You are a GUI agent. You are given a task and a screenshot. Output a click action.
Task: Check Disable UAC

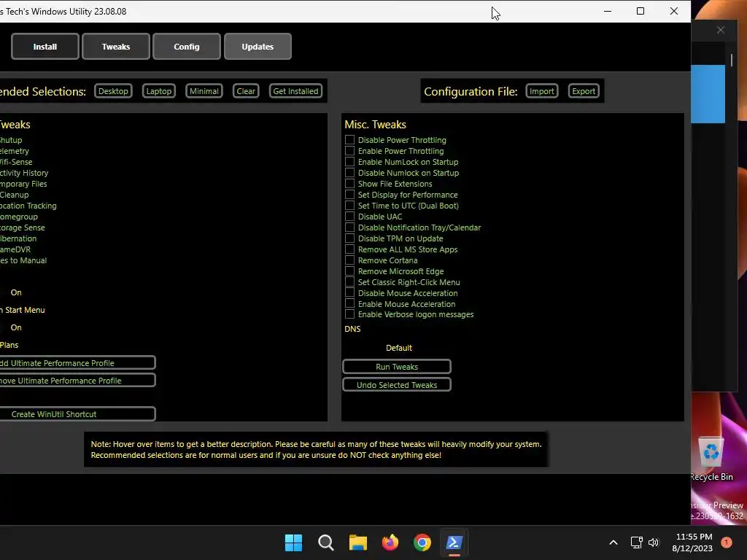349,217
